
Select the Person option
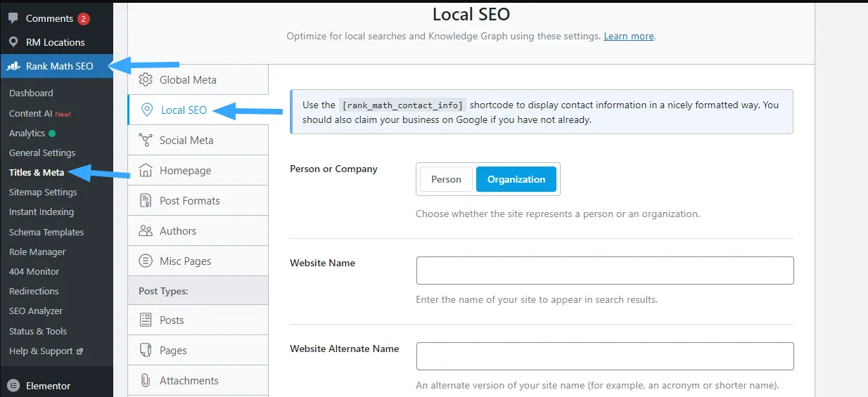pos(446,179)
